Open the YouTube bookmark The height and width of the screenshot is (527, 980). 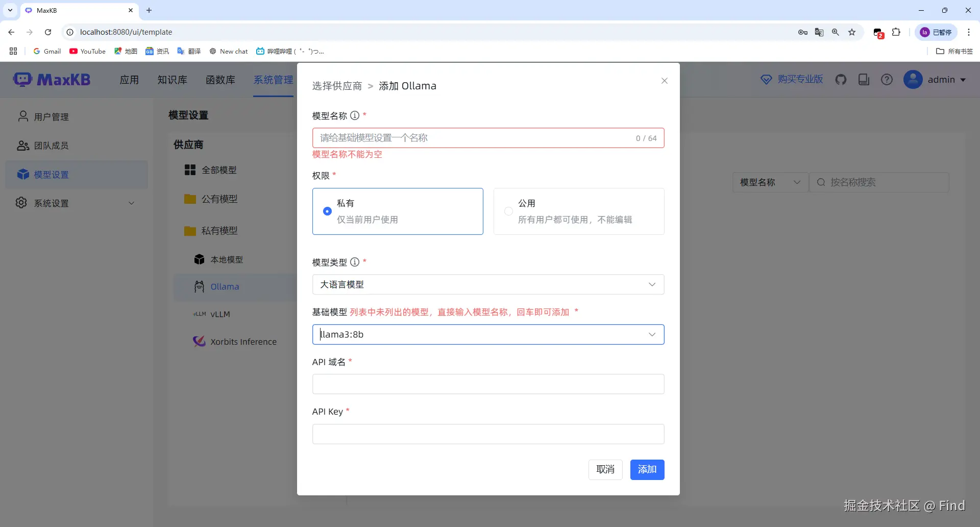coord(88,51)
